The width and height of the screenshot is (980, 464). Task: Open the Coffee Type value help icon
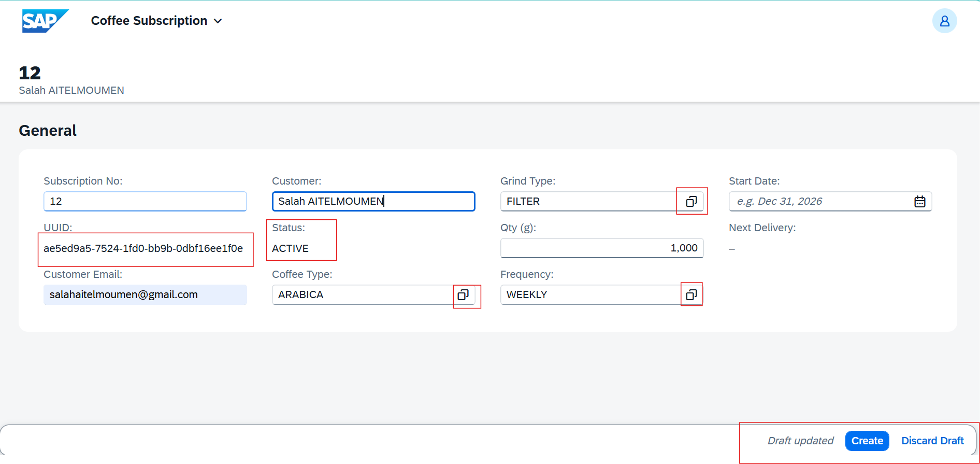pos(463,295)
